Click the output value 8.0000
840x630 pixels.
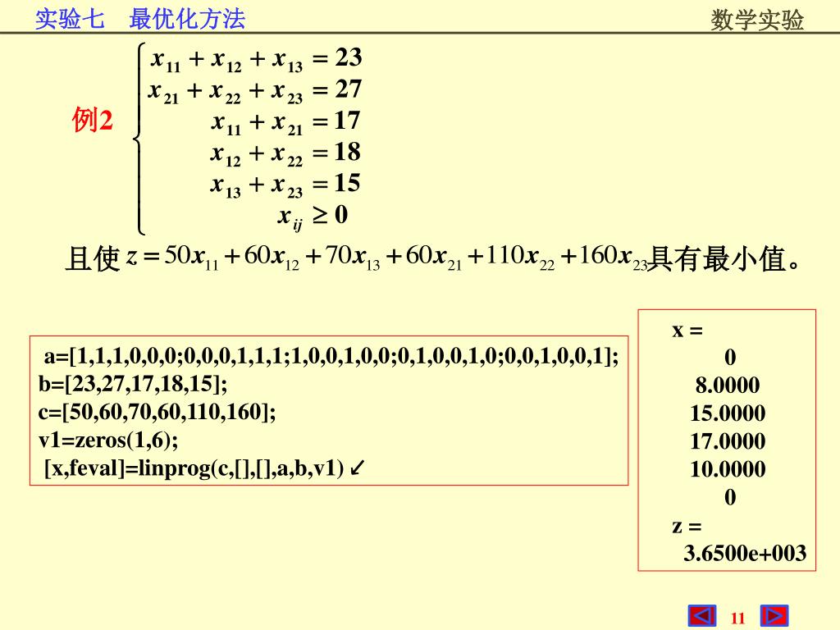pyautogui.click(x=728, y=386)
